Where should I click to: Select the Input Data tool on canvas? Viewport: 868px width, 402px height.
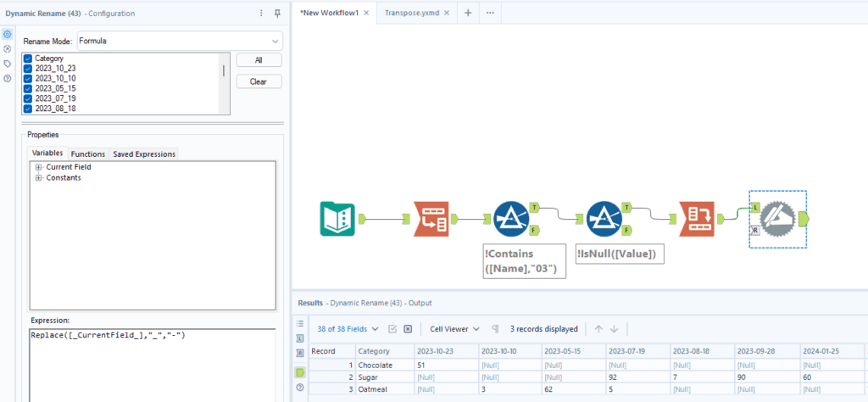pyautogui.click(x=339, y=221)
